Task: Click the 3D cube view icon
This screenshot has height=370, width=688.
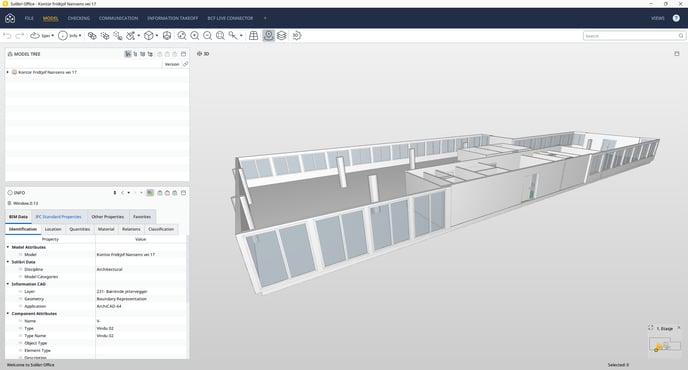Action: (149, 36)
